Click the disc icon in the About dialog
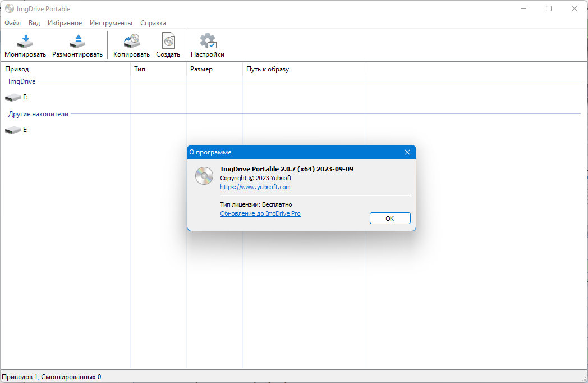This screenshot has width=588, height=383. [204, 176]
